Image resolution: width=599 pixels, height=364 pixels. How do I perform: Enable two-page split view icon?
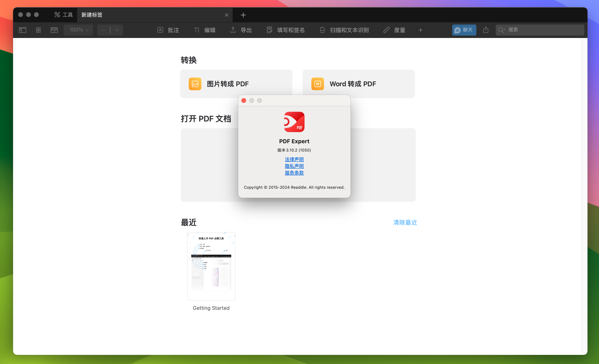pyautogui.click(x=54, y=30)
